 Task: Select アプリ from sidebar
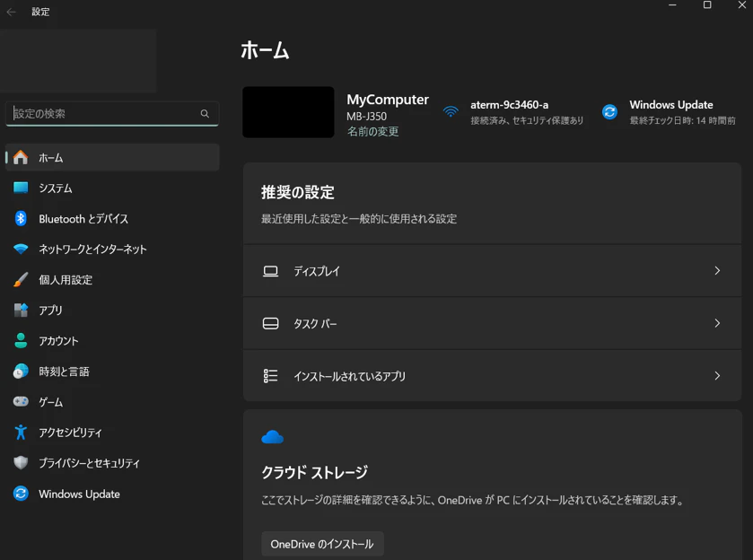112,310
